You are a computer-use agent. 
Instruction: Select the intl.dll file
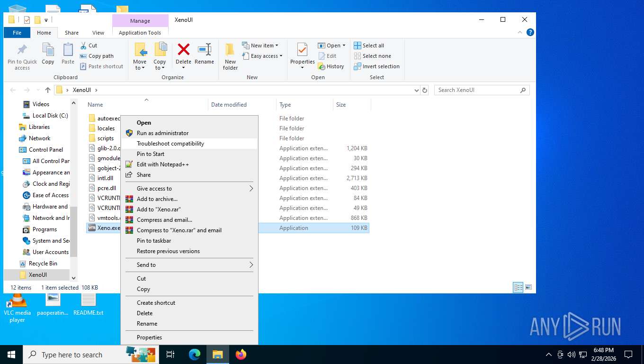(x=105, y=178)
